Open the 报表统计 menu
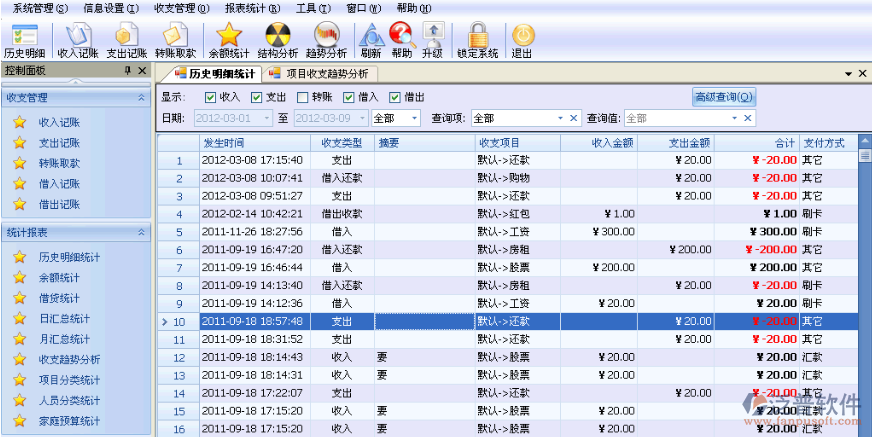 click(x=246, y=7)
